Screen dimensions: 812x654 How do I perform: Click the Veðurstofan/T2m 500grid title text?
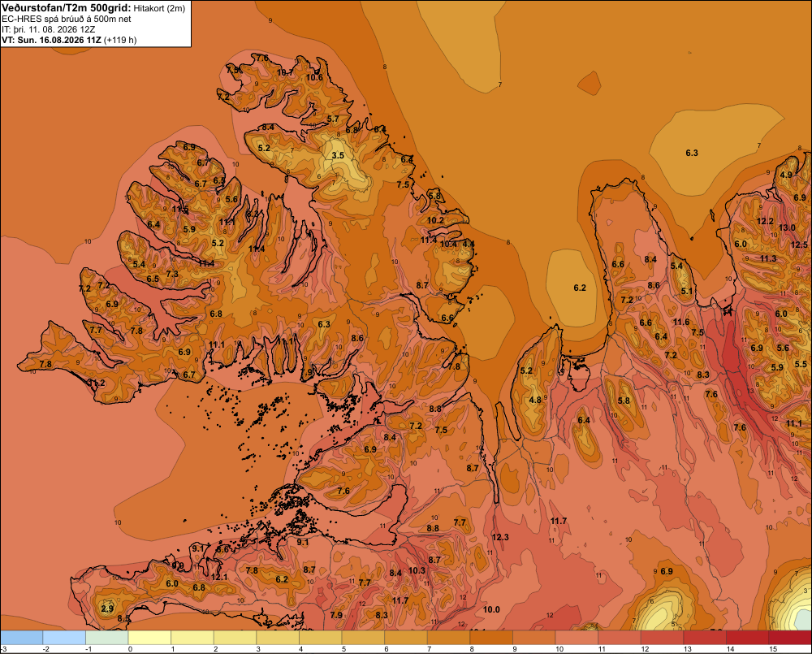(67, 8)
